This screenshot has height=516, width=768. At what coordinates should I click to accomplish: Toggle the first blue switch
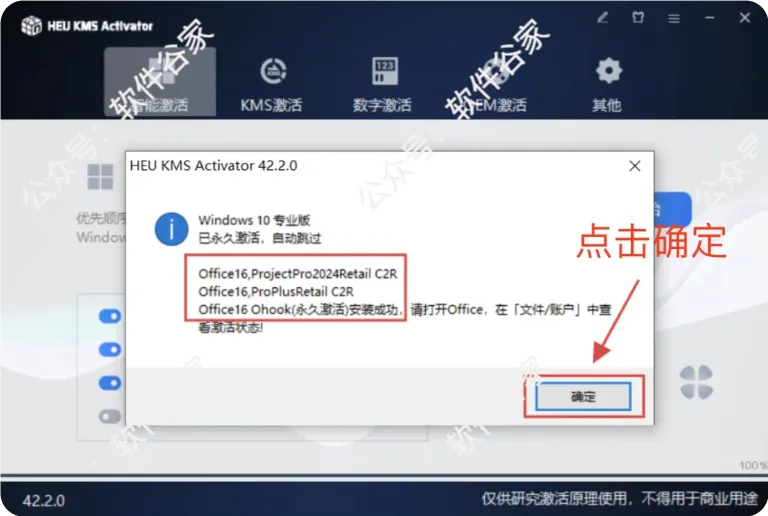[110, 316]
